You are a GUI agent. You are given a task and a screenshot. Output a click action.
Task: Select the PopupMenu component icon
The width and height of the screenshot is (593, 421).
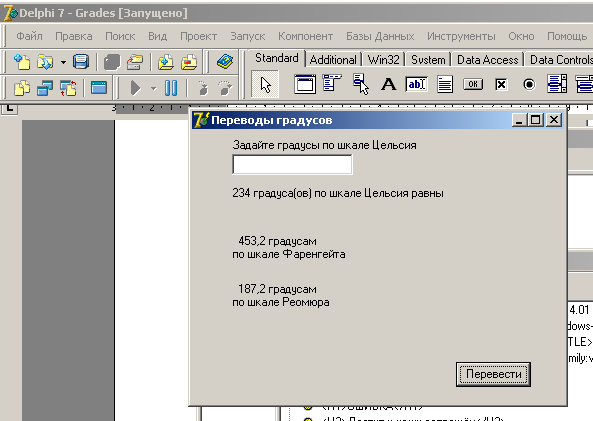[x=360, y=84]
